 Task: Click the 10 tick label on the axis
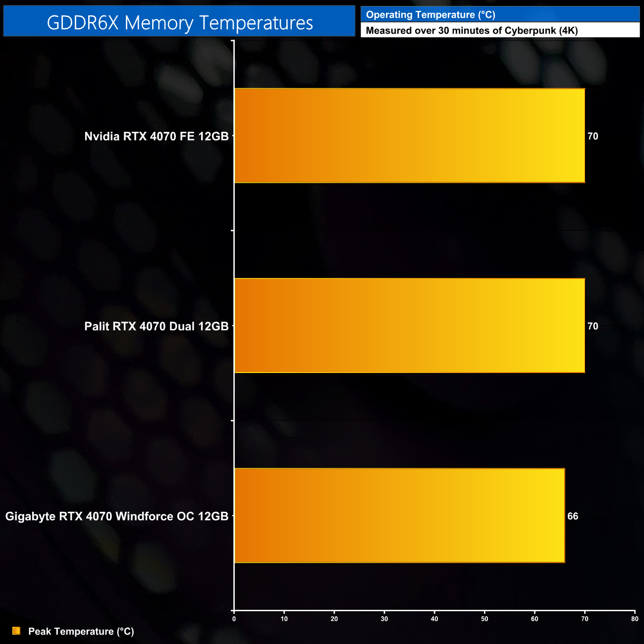point(284,619)
